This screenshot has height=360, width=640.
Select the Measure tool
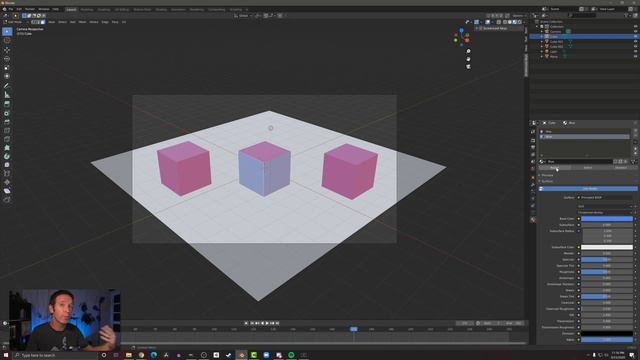coord(7,95)
